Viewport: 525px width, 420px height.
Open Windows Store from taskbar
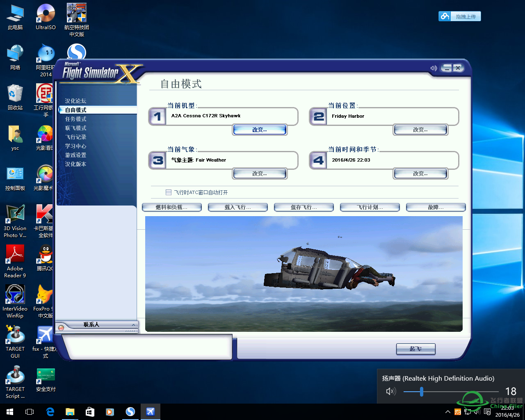(90, 412)
